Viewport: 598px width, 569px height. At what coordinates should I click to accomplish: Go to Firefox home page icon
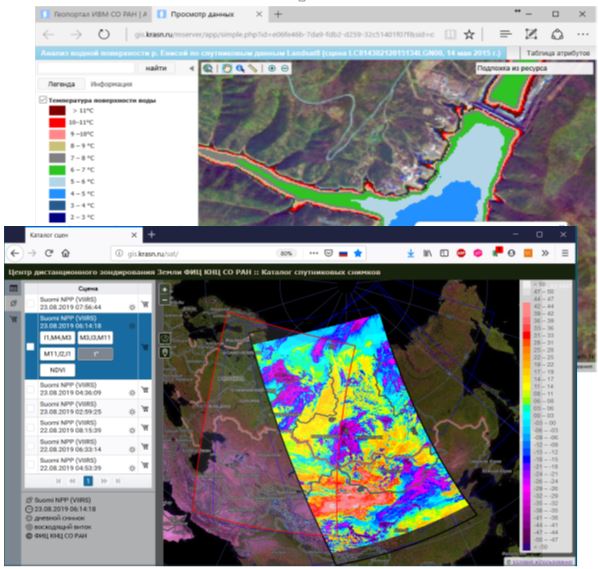[66, 253]
